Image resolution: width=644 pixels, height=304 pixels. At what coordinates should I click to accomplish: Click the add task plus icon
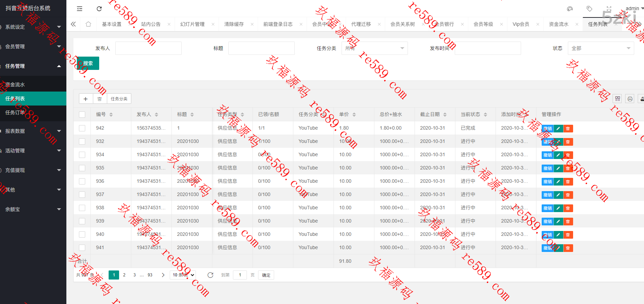click(86, 99)
